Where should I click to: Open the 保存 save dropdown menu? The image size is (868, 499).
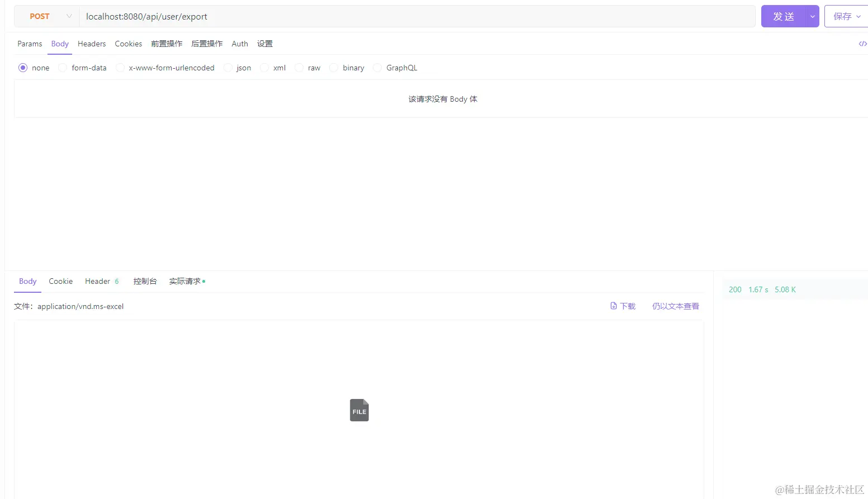859,16
